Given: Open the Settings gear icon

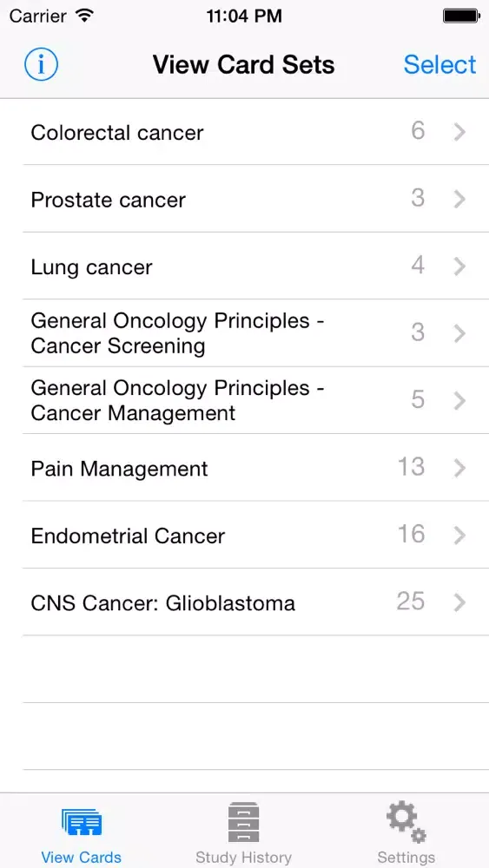Looking at the screenshot, I should pos(406,822).
